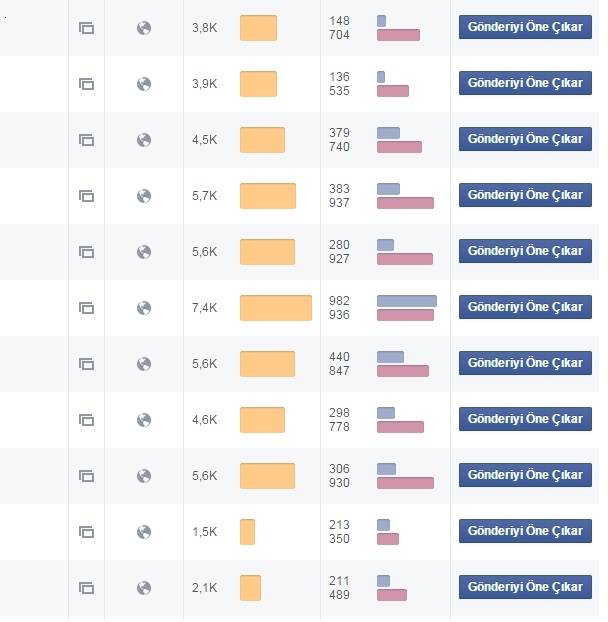Click Gönderiyi Öne Çıkar for the 7,4K post
This screenshot has width=608, height=622.
525,307
